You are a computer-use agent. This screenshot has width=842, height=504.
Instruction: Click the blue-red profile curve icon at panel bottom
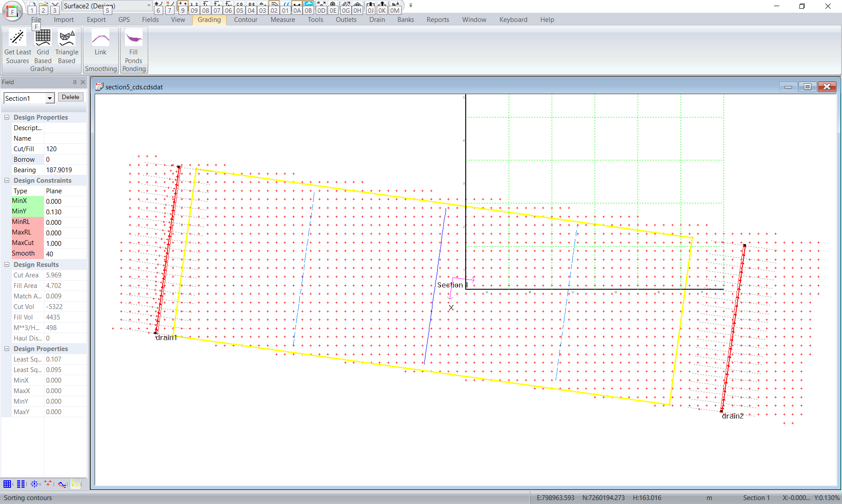[x=62, y=484]
